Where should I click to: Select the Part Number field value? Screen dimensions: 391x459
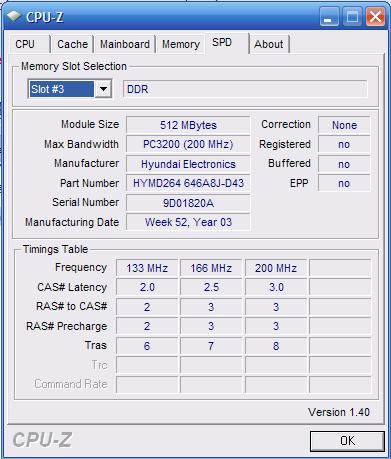pos(188,183)
